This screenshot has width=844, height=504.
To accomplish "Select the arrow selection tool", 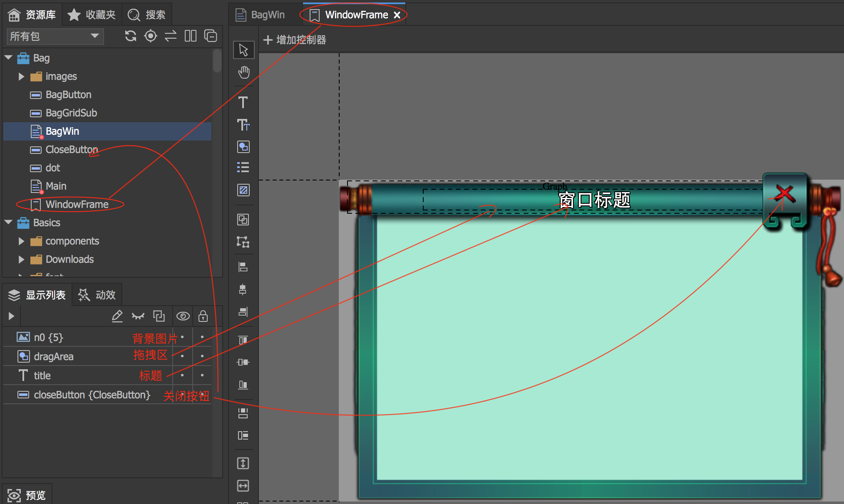I will (243, 50).
